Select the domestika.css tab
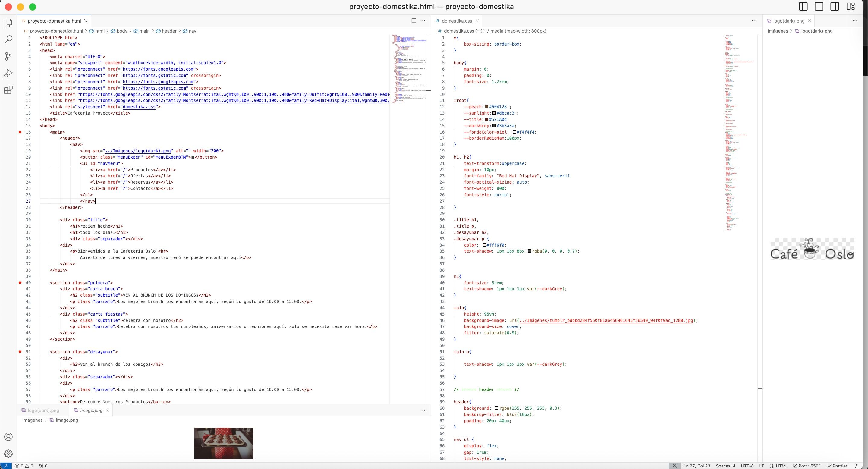 click(457, 21)
